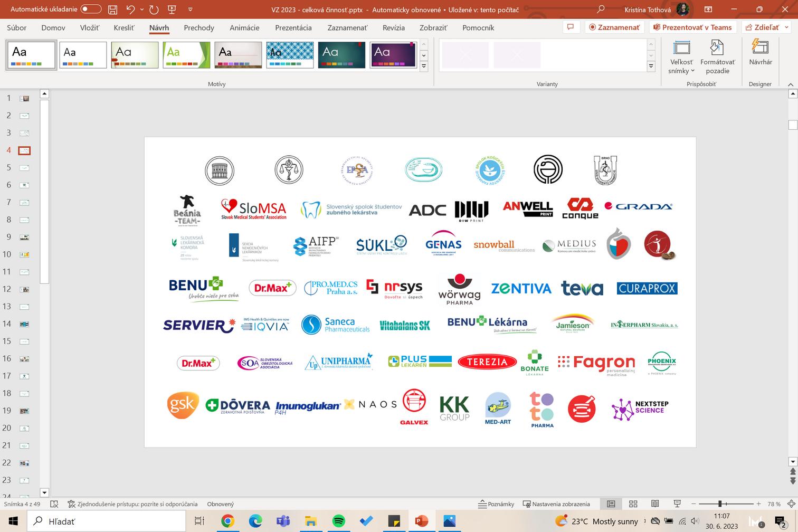The width and height of the screenshot is (798, 532).
Task: Click the Save floppy disk icon
Action: (x=112, y=9)
